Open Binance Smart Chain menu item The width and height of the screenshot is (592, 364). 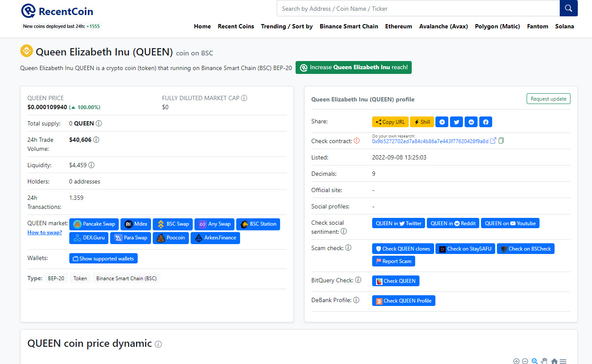point(349,26)
